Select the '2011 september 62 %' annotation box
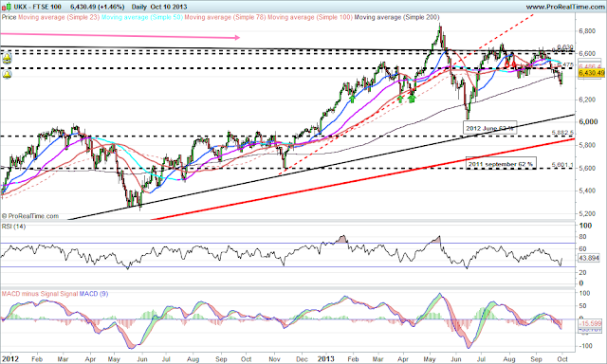 click(x=501, y=164)
